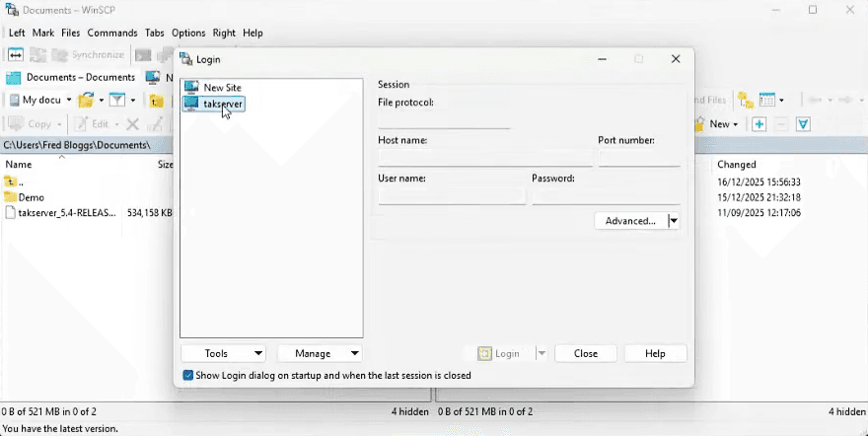The width and height of the screenshot is (868, 436).
Task: Click the Help button in Login dialog
Action: 655,353
